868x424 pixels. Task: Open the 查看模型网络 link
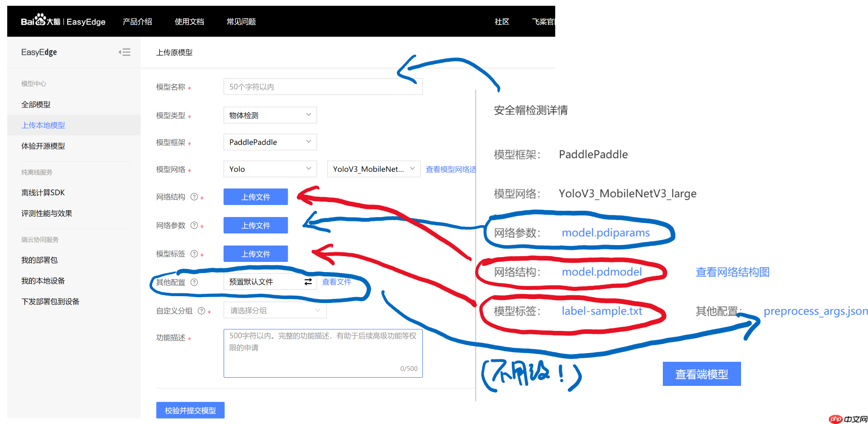pyautogui.click(x=450, y=169)
